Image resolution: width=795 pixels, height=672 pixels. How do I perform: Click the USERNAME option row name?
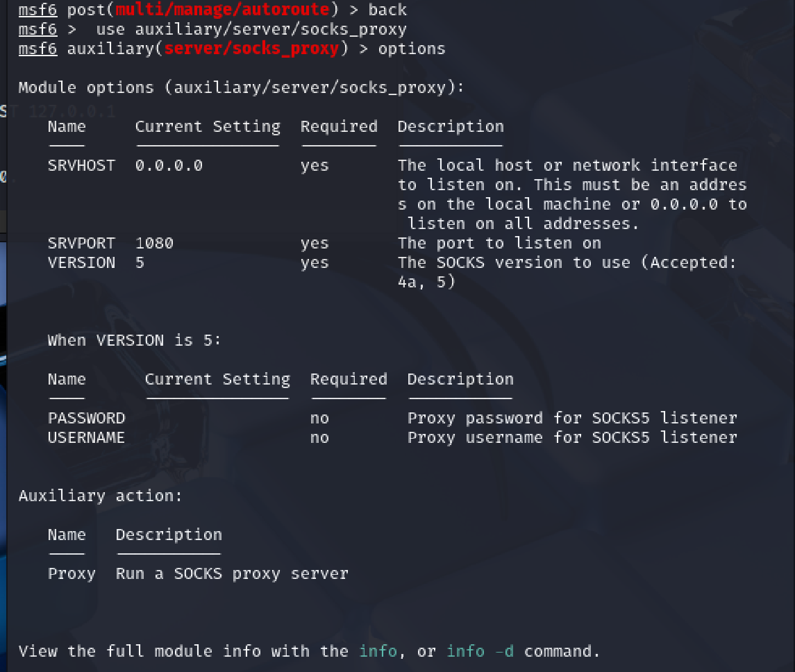point(86,437)
